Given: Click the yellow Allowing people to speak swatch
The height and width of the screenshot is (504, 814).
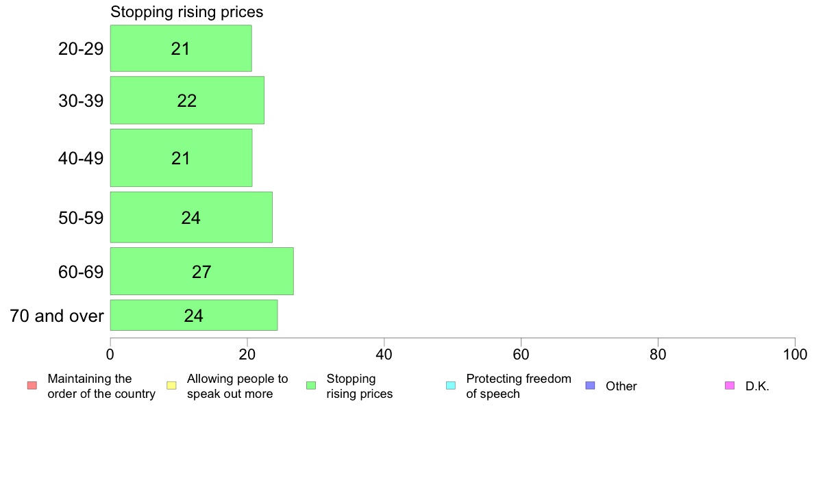Looking at the screenshot, I should pos(171,386).
